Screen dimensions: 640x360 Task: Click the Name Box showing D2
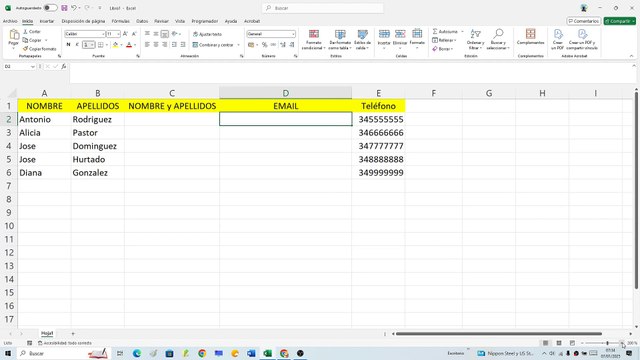(x=19, y=66)
